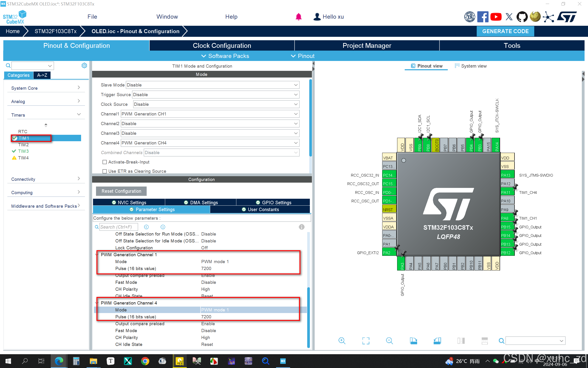
Task: Open the User Constants tab
Action: (x=260, y=210)
